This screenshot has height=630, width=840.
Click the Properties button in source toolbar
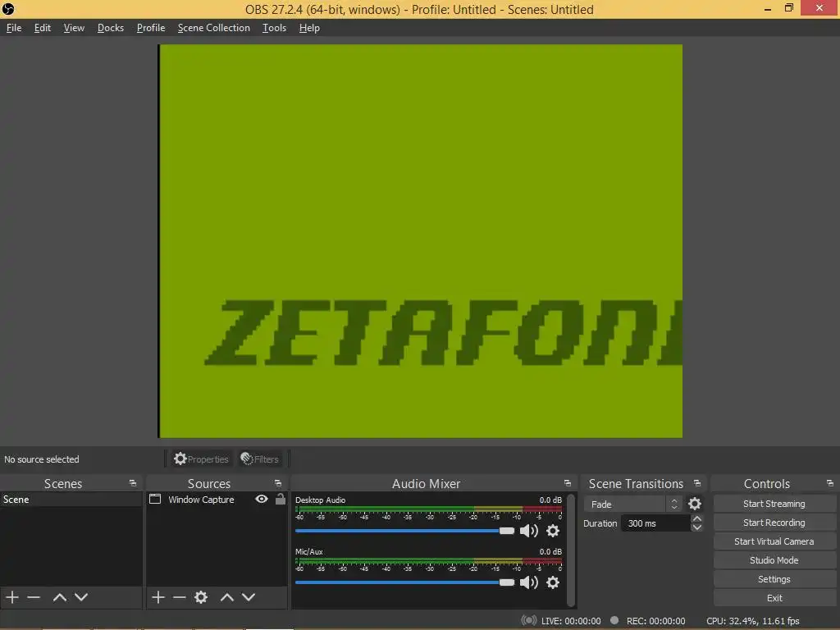click(201, 459)
